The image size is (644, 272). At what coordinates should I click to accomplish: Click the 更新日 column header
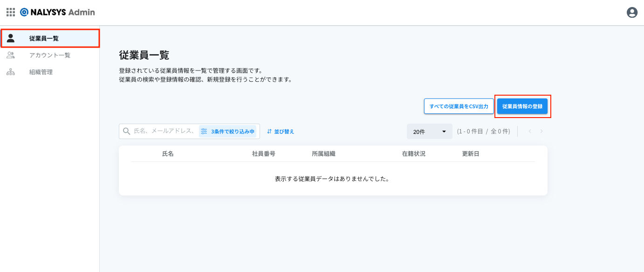coord(471,153)
